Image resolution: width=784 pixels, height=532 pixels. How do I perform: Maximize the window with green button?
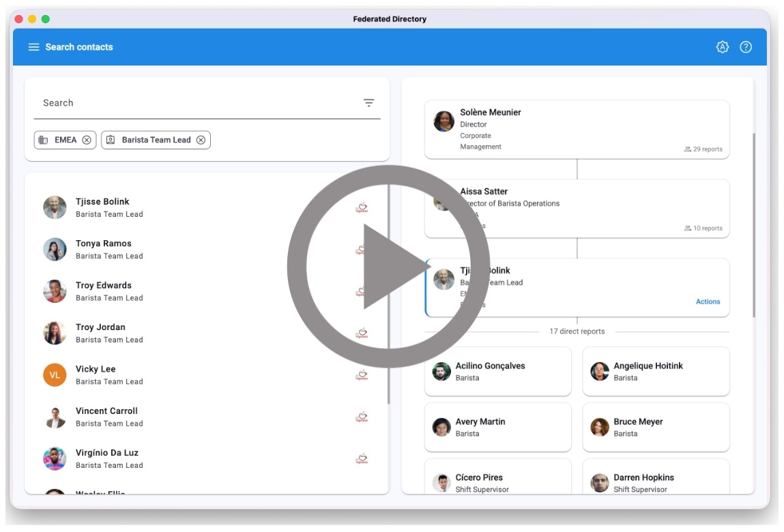tap(46, 19)
